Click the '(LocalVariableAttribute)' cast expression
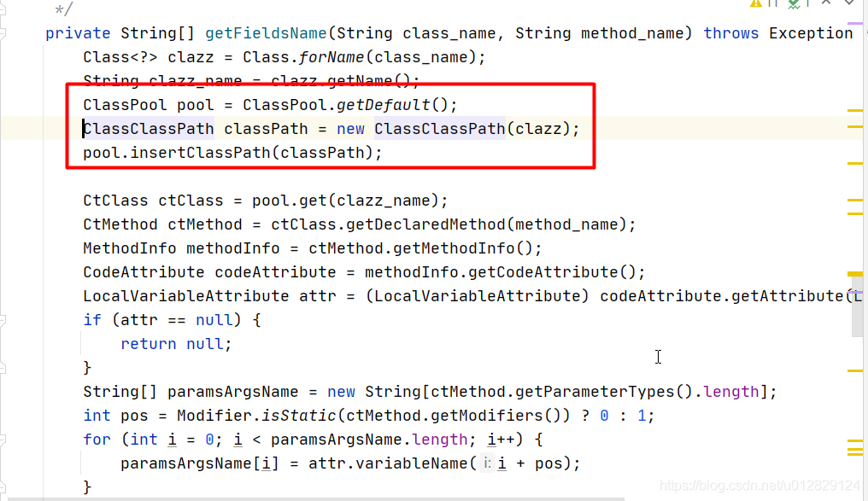The image size is (868, 501). tap(478, 296)
